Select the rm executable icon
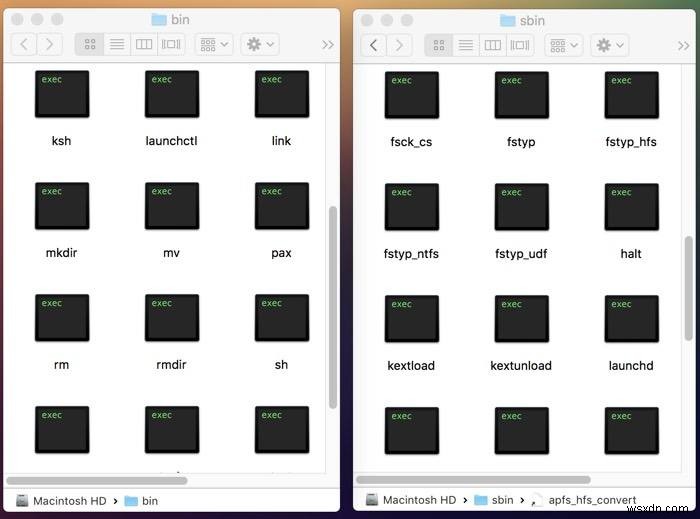 (62, 318)
